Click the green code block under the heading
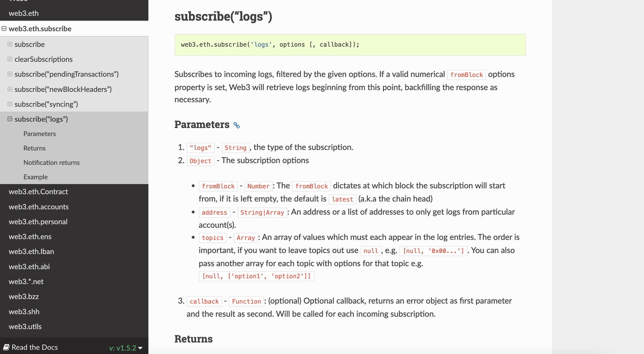 (x=350, y=45)
